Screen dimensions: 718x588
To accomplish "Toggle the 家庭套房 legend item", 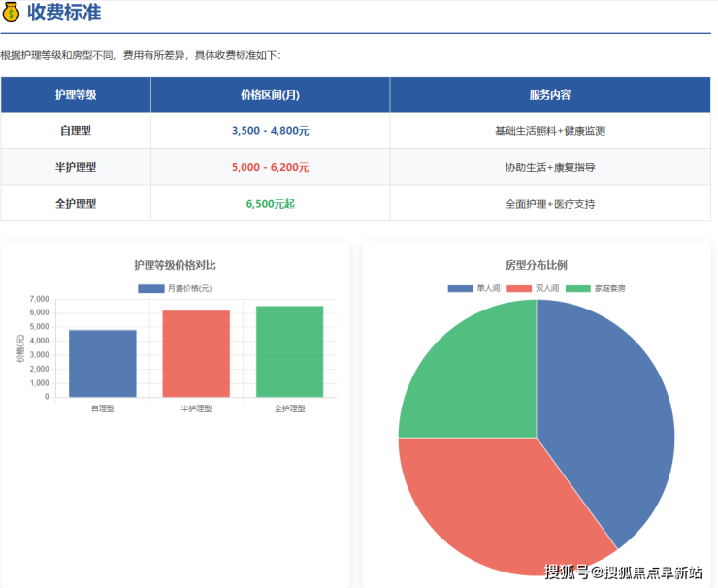I will click(x=596, y=288).
